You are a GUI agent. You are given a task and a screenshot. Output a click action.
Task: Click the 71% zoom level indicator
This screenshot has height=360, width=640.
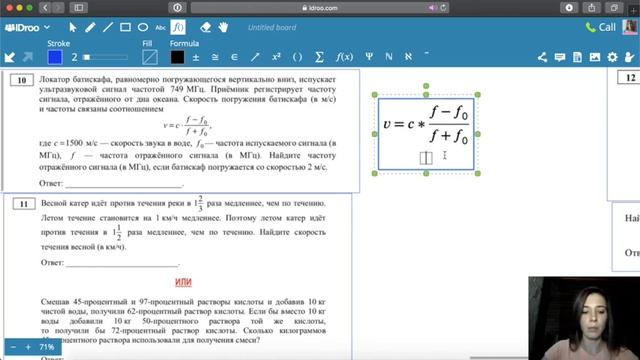coord(47,347)
